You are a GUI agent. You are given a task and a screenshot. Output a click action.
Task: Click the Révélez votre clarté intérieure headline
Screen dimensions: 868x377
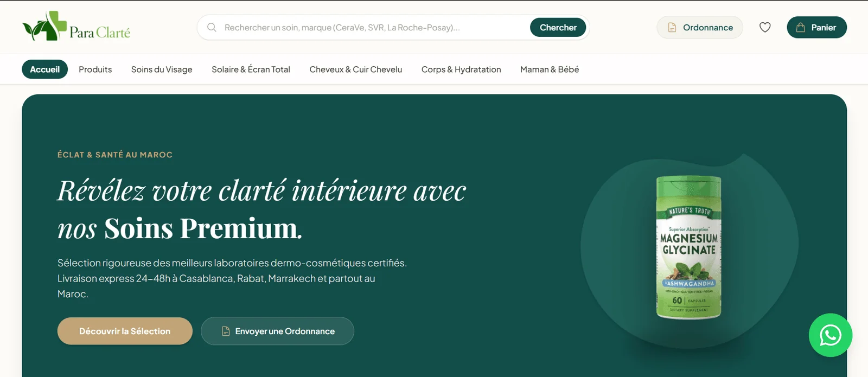261,209
